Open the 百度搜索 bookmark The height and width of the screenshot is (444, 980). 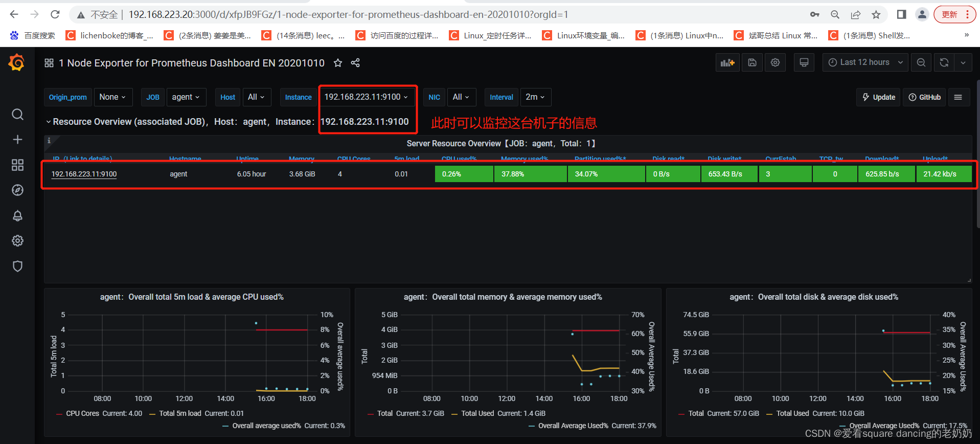[x=33, y=35]
